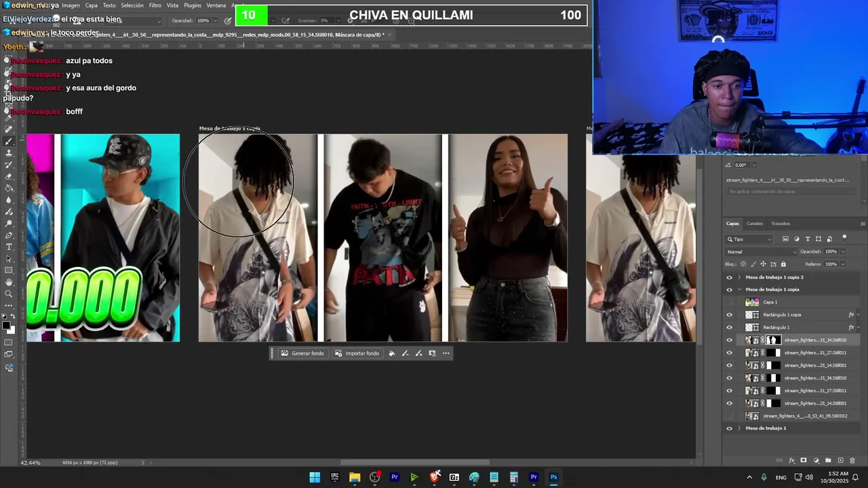Click the Add layer style fx icon at panel bottom

pos(791,460)
